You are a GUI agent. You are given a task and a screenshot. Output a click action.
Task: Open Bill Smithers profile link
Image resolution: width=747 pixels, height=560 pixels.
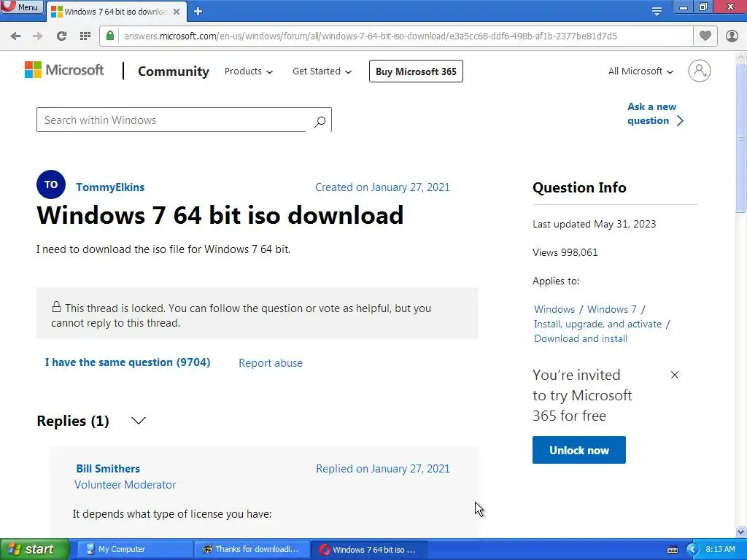(x=108, y=469)
